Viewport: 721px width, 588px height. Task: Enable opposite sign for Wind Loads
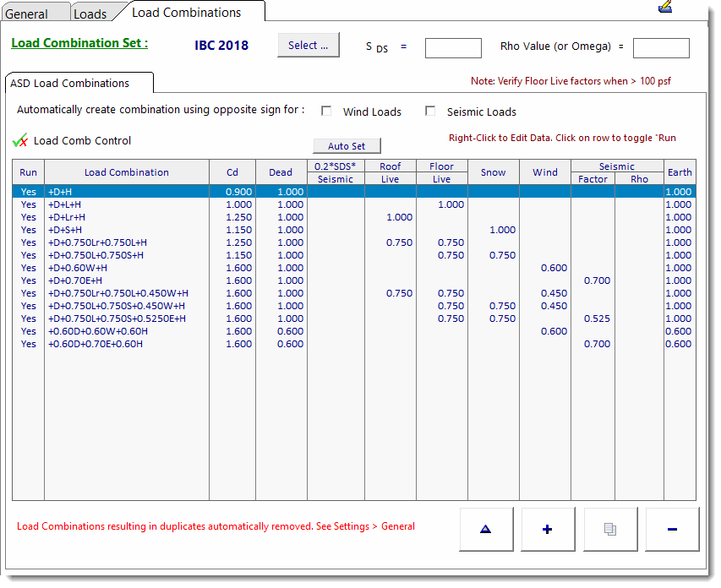pos(326,112)
